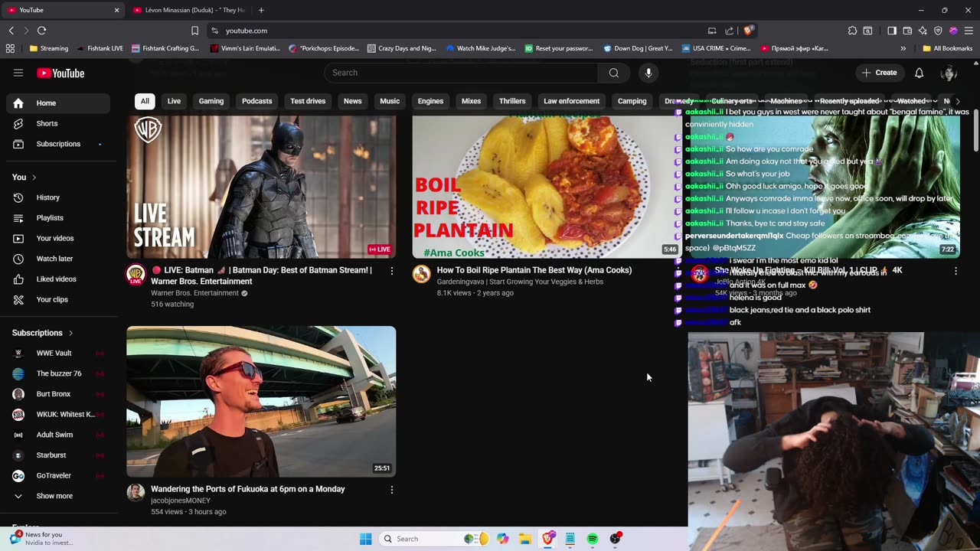Screen dimensions: 980x551
Task: Open the browser extensions puzzle icon
Action: [852, 31]
